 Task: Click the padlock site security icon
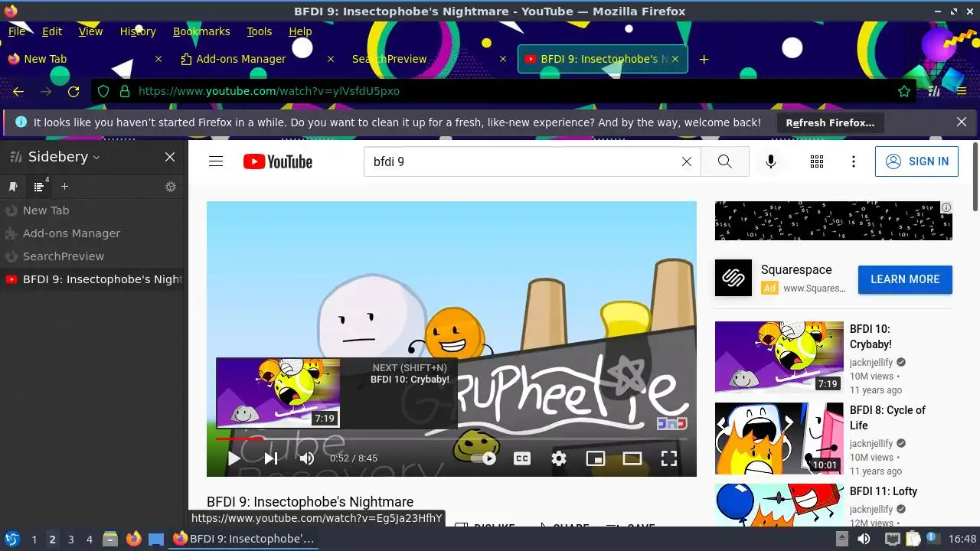point(125,91)
